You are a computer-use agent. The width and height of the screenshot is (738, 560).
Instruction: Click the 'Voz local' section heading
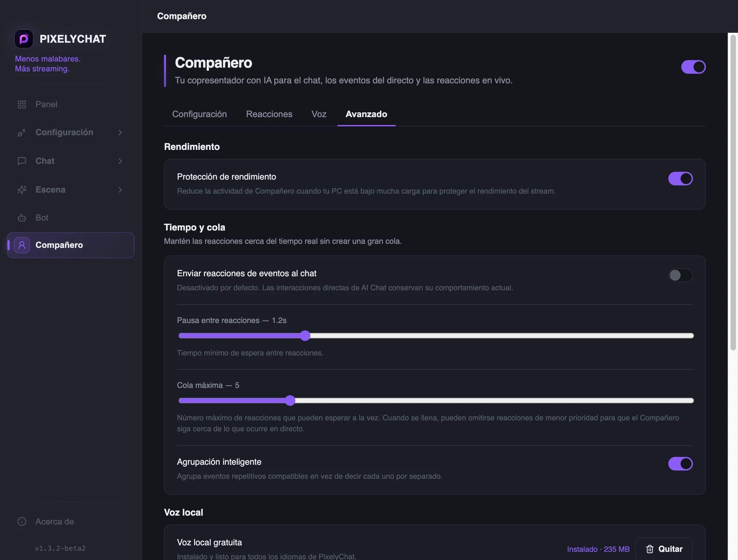click(x=183, y=513)
